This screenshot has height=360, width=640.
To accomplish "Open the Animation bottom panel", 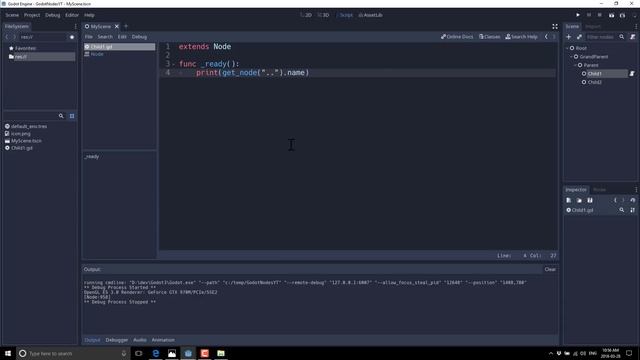I will point(163,340).
